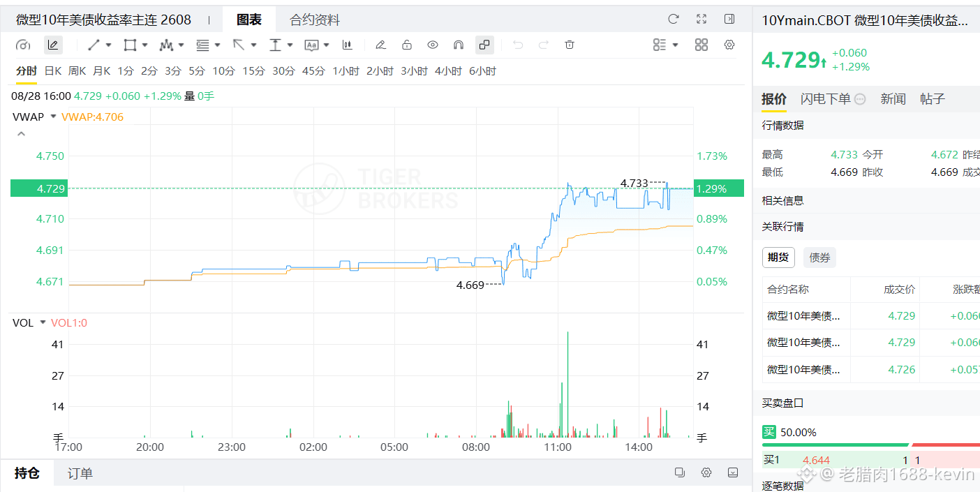Toggle the linked copy drawing button
The width and height of the screenshot is (980, 492).
point(484,45)
